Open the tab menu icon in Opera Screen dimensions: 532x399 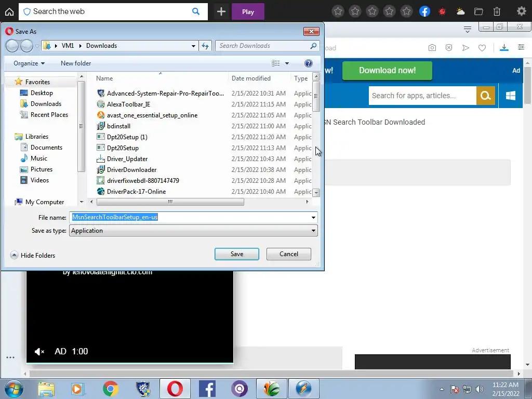pos(467,30)
